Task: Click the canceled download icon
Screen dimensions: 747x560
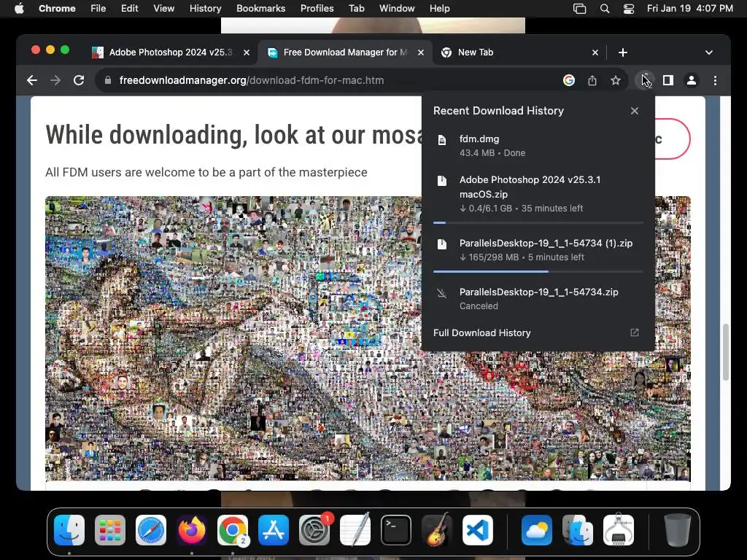Action: click(x=442, y=293)
